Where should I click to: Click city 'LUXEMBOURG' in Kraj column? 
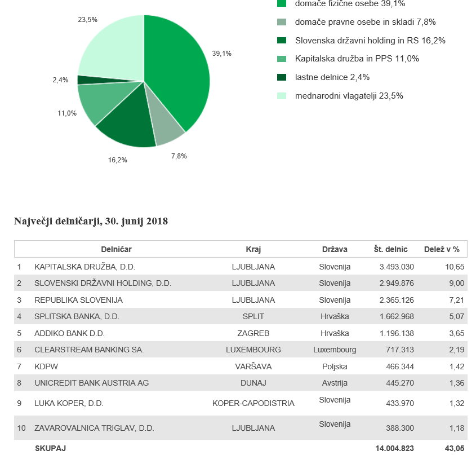coord(253,350)
